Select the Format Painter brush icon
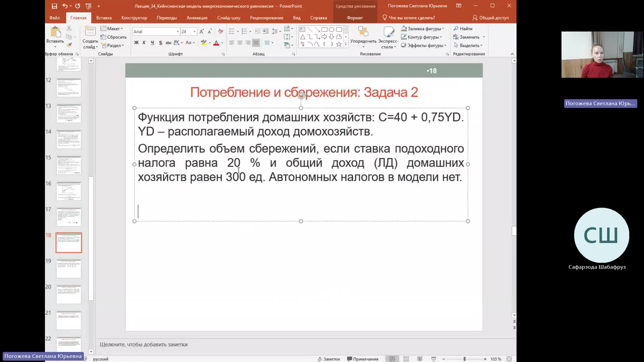 point(69,45)
